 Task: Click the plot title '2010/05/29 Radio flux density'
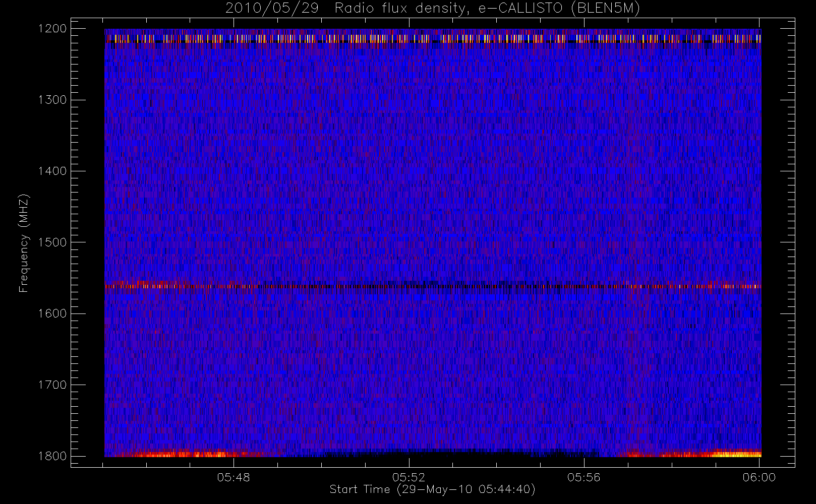(433, 9)
